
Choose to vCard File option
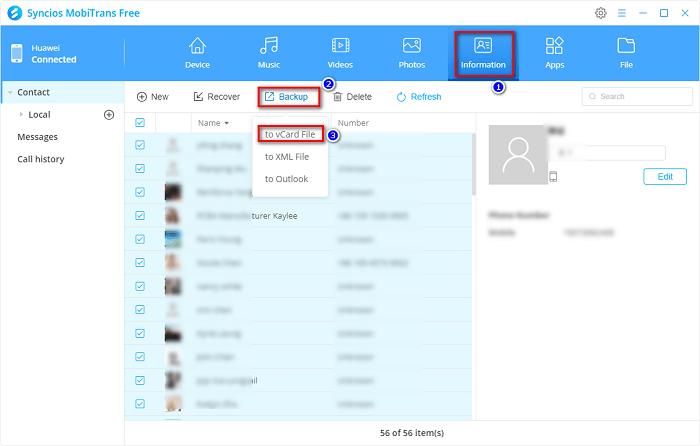pyautogui.click(x=290, y=134)
